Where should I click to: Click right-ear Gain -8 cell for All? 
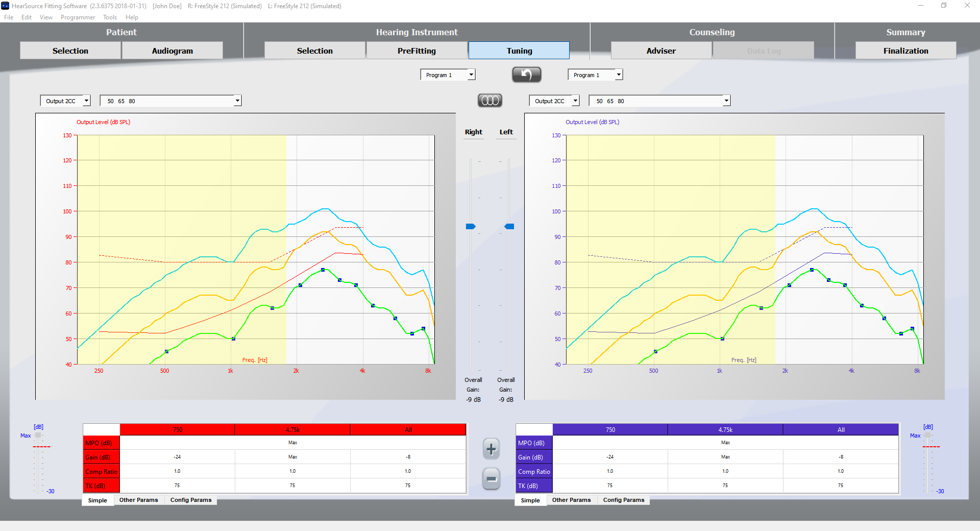(408, 457)
